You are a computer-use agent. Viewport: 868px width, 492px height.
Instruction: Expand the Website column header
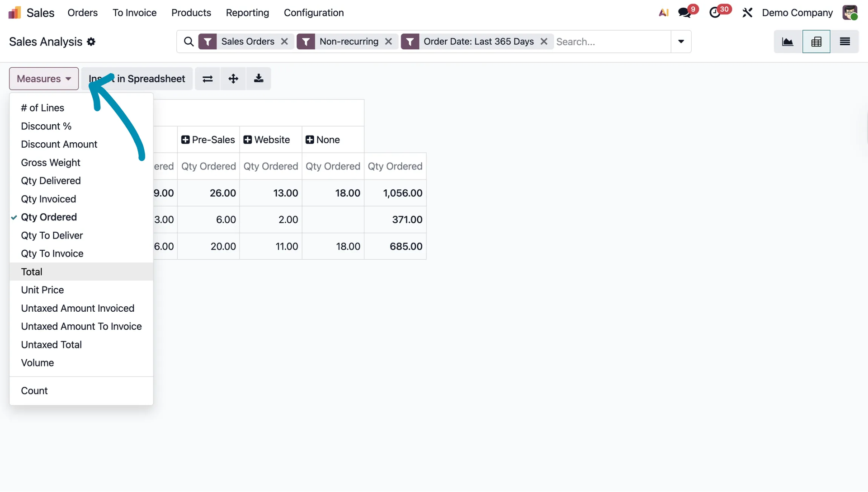267,140
